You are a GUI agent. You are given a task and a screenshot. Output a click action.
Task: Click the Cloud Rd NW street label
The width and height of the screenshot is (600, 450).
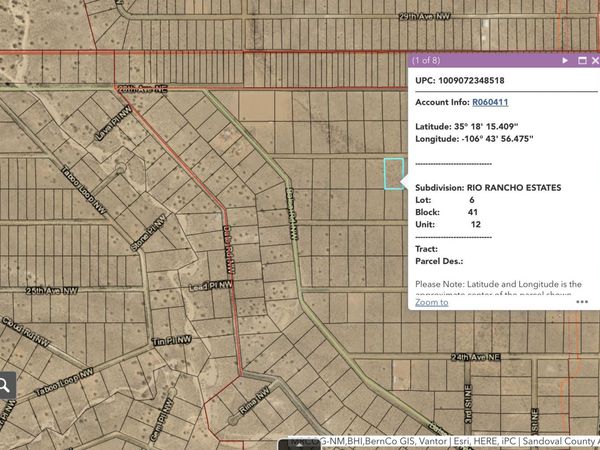click(26, 331)
